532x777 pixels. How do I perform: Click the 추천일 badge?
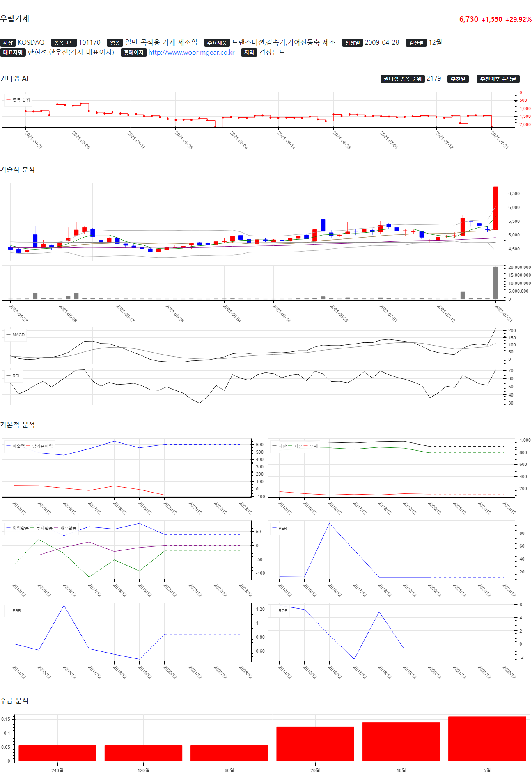coord(458,79)
